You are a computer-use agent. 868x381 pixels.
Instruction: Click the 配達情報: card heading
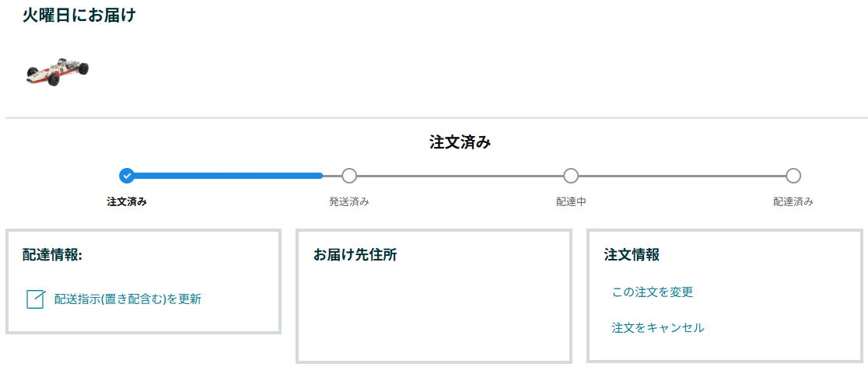click(53, 255)
